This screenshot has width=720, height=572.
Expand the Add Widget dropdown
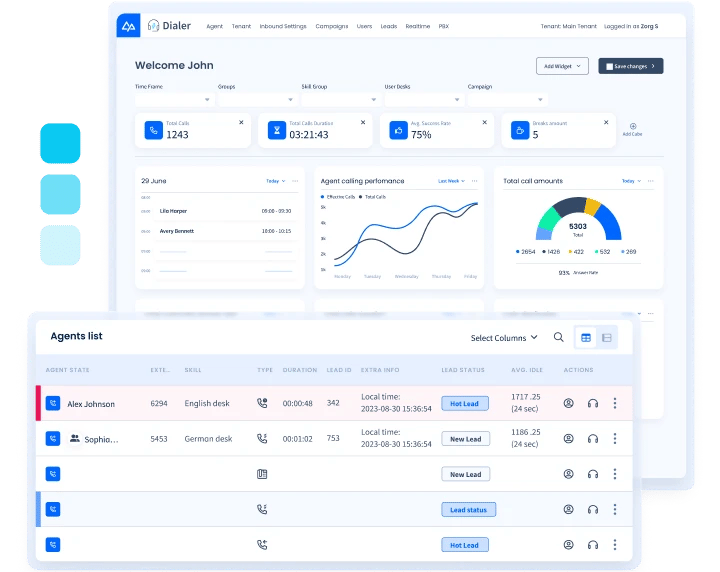coord(562,66)
